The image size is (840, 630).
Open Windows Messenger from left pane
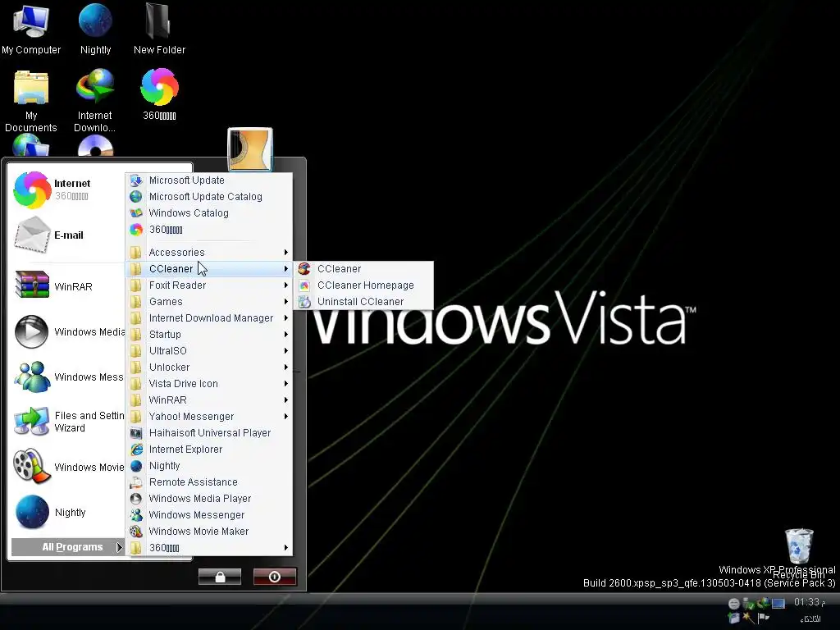pos(67,377)
